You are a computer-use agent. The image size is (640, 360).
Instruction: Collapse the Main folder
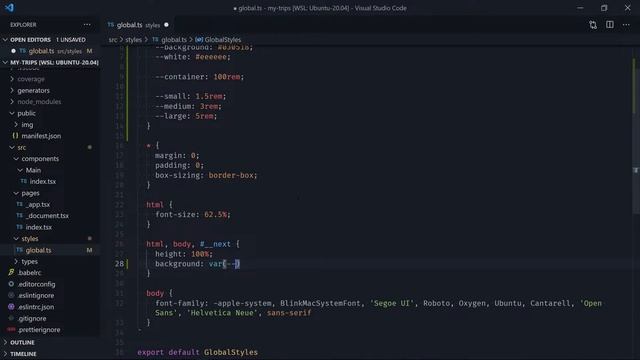point(50,170)
